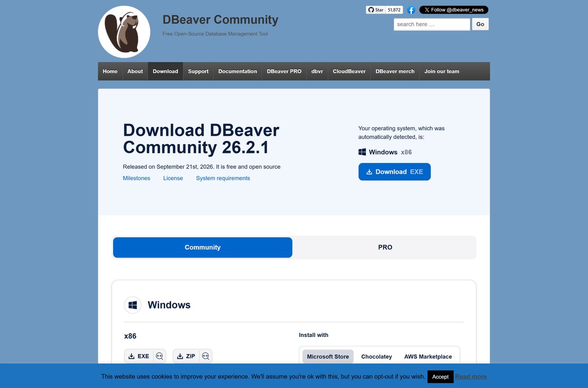This screenshot has height=388, width=588.
Task: Open the Support menu item
Action: (x=198, y=71)
